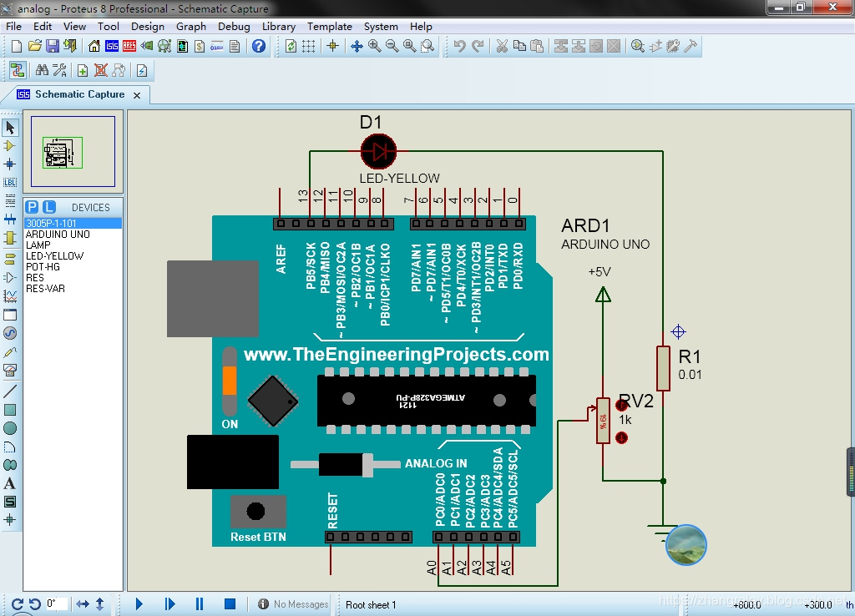Screen dimensions: 855x616
Task: Click the P pick devices button
Action: pyautogui.click(x=33, y=207)
